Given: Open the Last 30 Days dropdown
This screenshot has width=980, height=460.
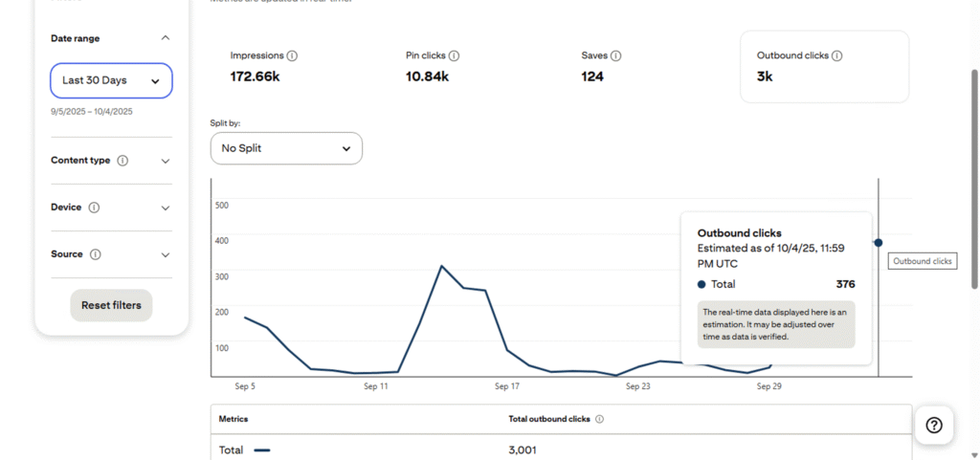Looking at the screenshot, I should coord(111,81).
